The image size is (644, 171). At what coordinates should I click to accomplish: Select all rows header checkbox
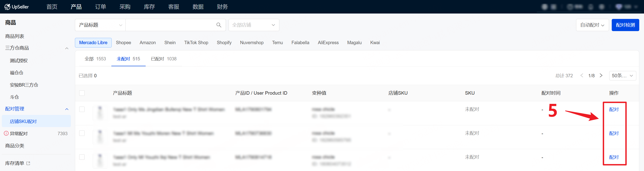pos(82,93)
